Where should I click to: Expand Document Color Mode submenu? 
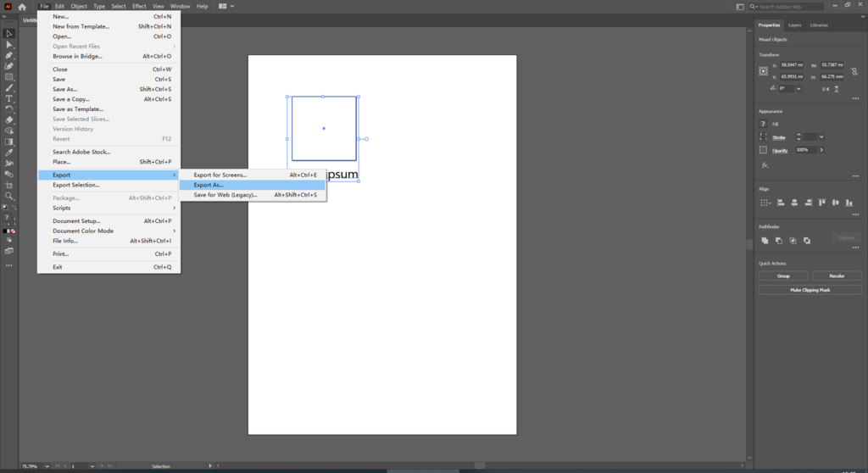tap(109, 231)
